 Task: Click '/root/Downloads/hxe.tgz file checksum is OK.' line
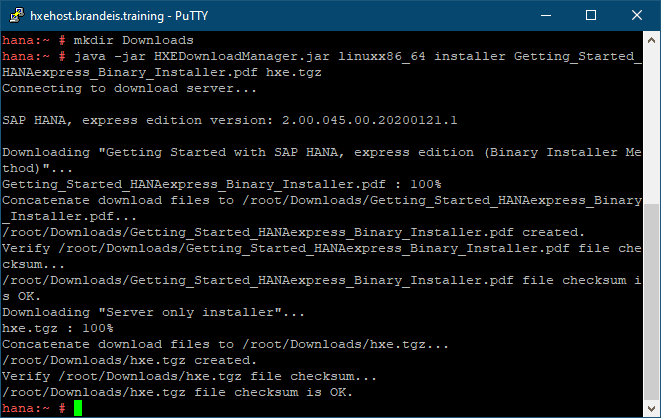177,393
